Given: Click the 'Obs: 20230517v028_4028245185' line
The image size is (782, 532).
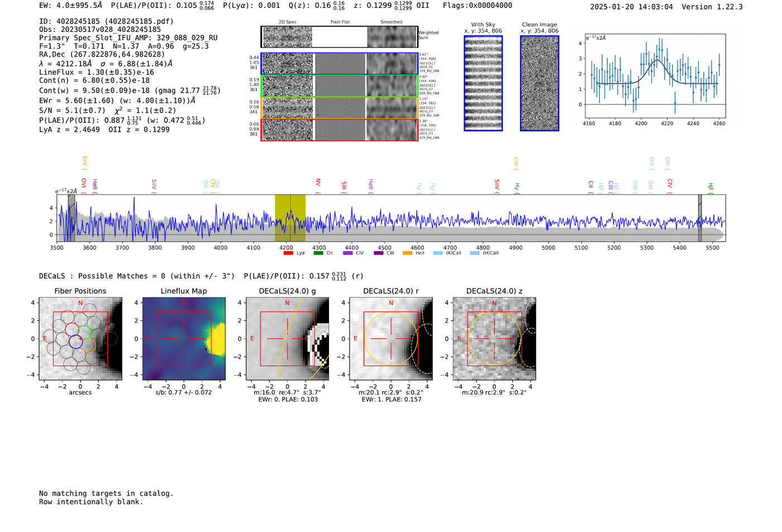Looking at the screenshot, I should click(100, 29).
